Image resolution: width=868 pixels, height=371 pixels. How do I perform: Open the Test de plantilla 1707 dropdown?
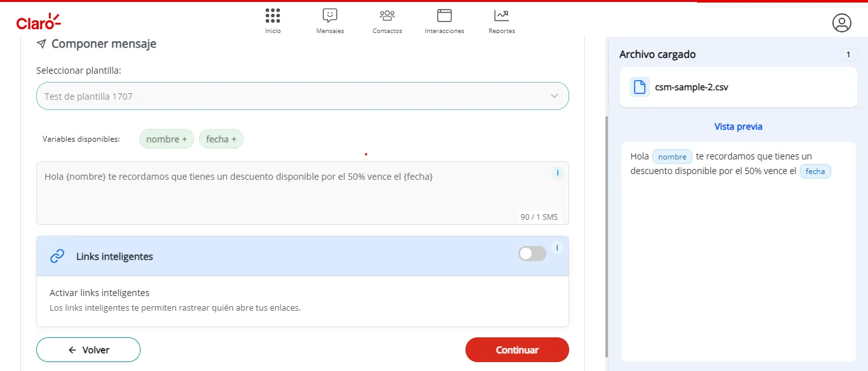point(303,96)
